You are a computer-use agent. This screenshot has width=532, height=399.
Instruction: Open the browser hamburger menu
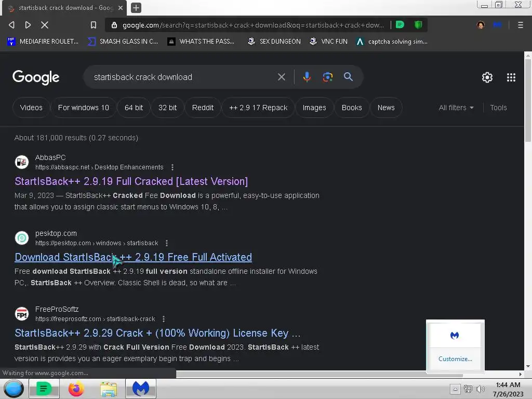tap(520, 25)
